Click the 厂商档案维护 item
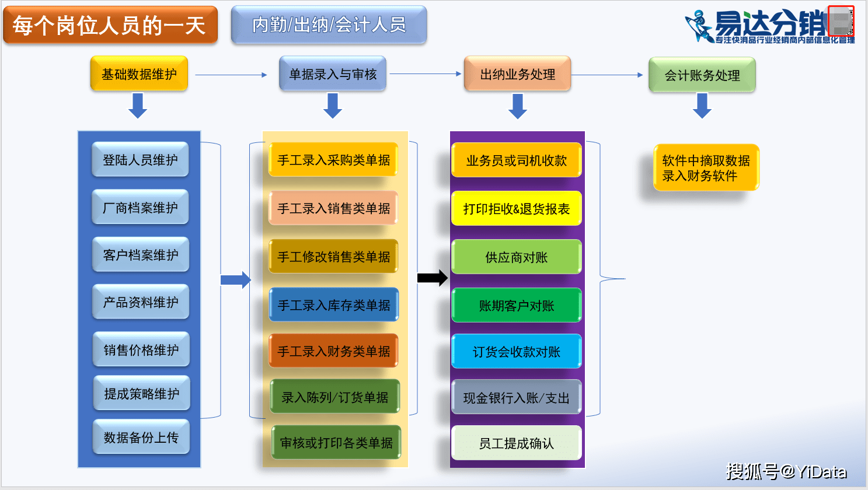The height and width of the screenshot is (490, 868). click(x=140, y=207)
